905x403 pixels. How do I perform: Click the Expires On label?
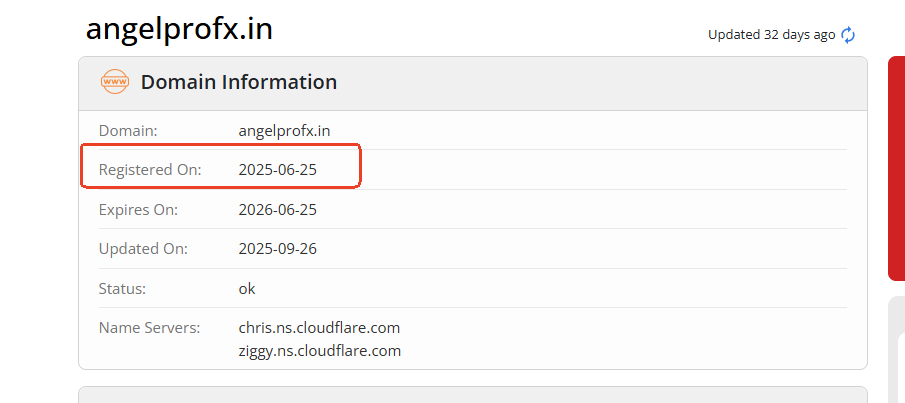[138, 210]
